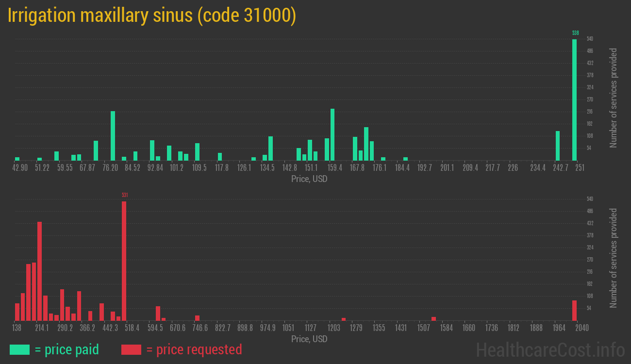Click the green bar at price 242.7
The width and height of the screenshot is (631, 364).
coord(558,146)
